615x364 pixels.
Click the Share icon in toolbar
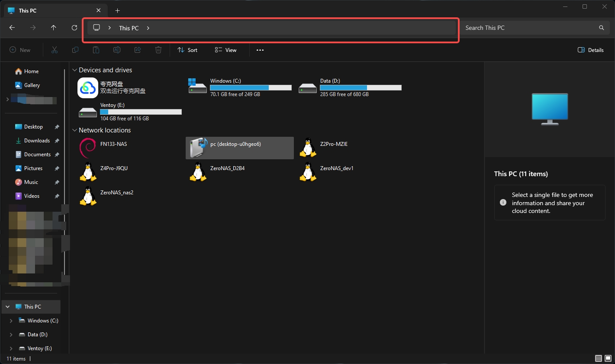click(x=138, y=50)
